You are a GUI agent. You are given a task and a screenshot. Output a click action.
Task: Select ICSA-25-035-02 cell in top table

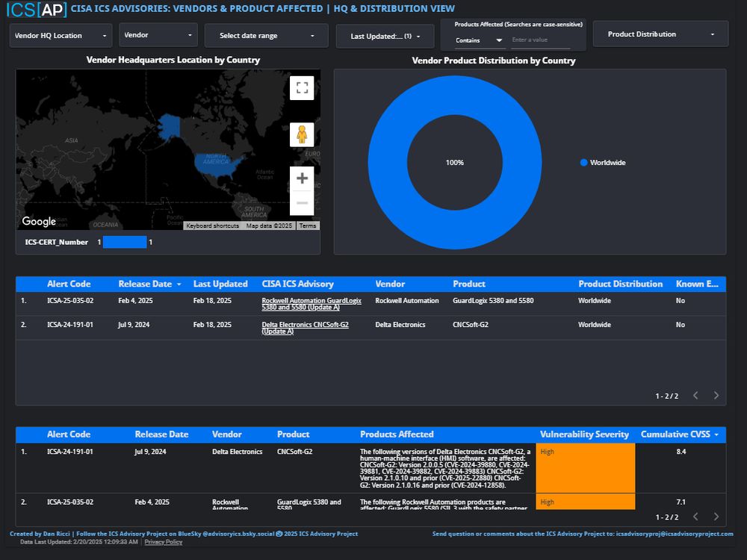pos(70,300)
